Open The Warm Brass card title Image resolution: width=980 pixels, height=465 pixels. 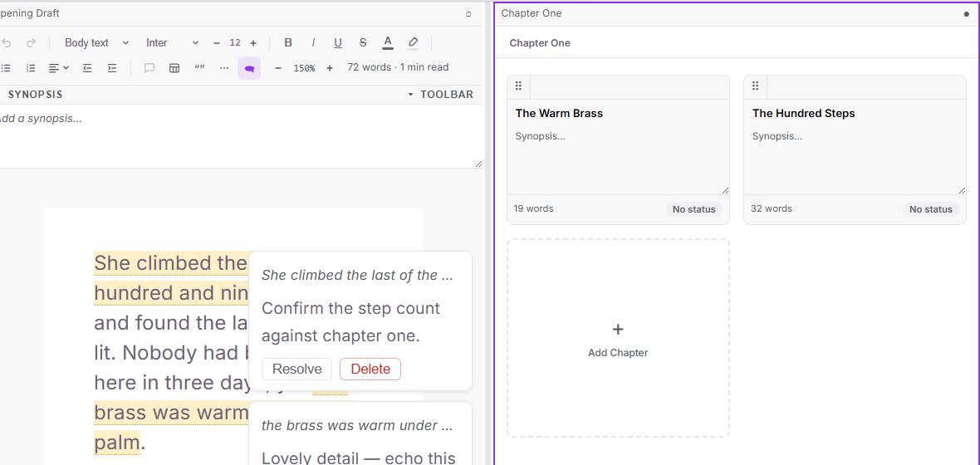[x=559, y=113]
